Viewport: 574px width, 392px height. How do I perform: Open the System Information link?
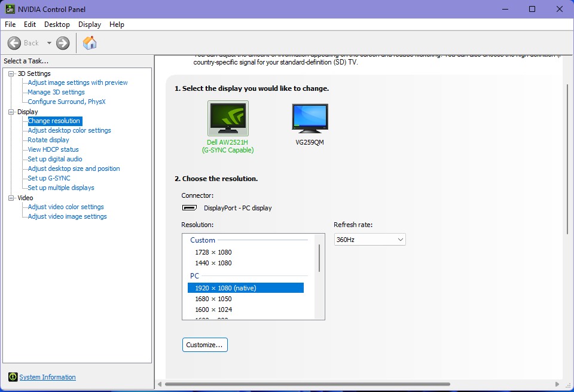pos(48,377)
